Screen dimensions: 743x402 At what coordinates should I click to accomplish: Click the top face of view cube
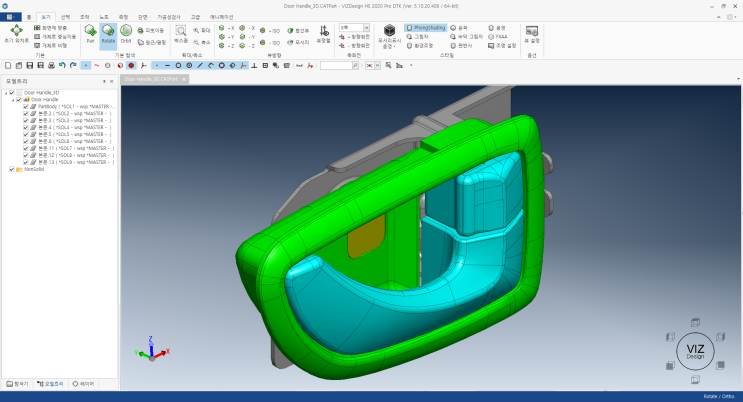point(695,322)
